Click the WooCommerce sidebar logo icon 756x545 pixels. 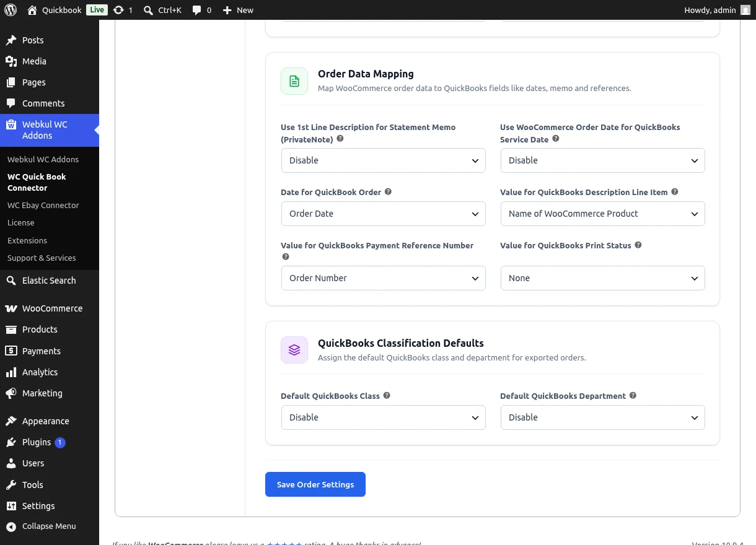(11, 308)
